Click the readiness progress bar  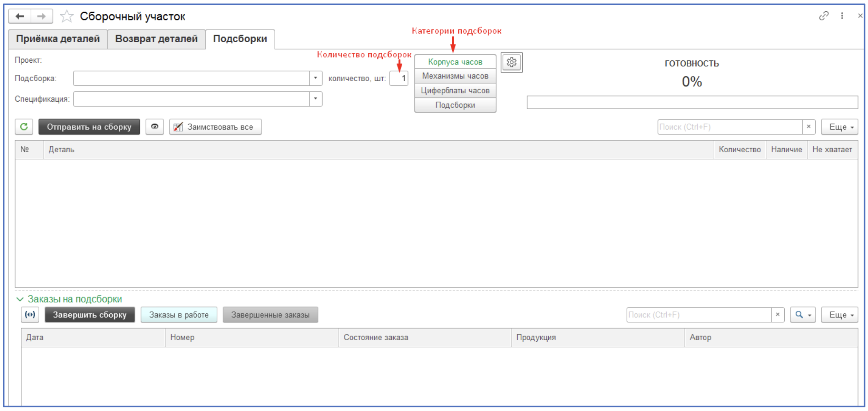click(x=692, y=102)
